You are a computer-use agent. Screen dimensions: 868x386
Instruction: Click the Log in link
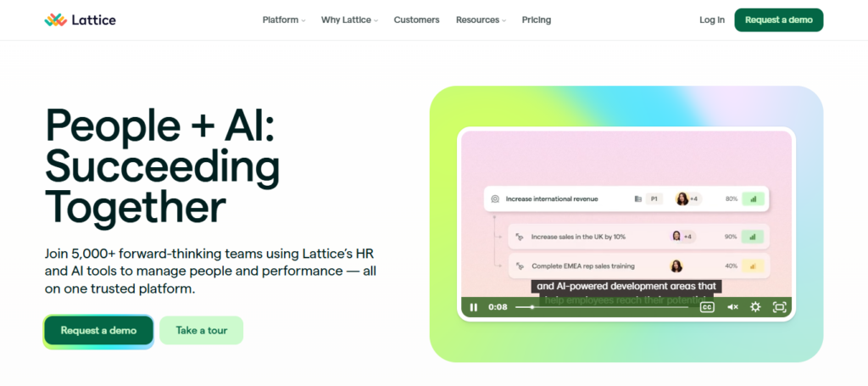(x=712, y=20)
